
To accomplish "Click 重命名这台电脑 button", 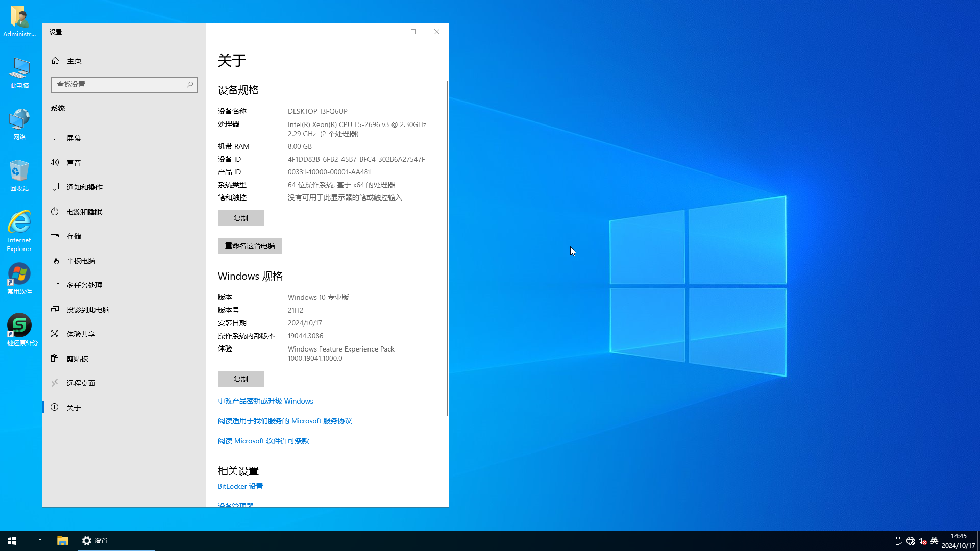I will click(250, 246).
